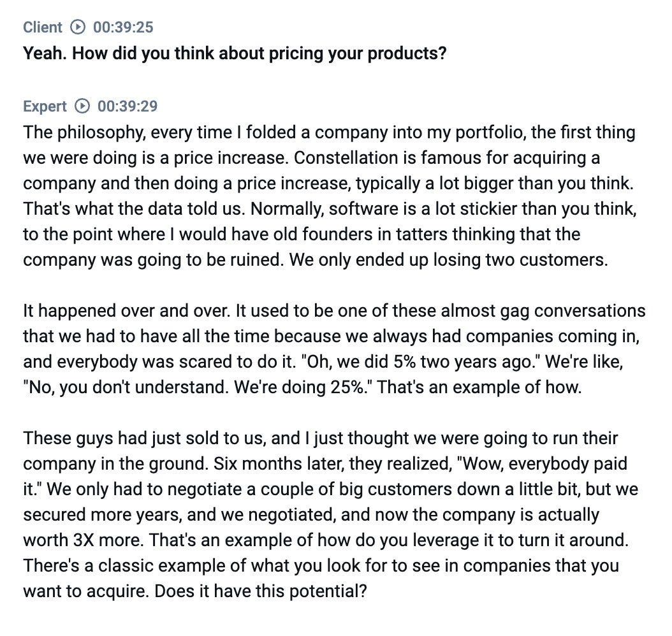Screen dimensions: 672x636
Task: Click the question about pricing your products
Action: (x=235, y=53)
